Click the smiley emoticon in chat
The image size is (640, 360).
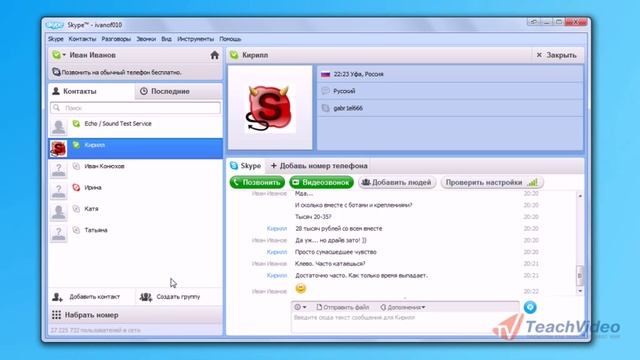pyautogui.click(x=300, y=289)
